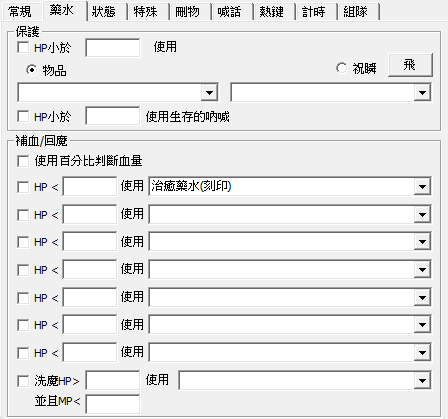
Task: Click the 洗魔HP> value field
Action: [x=113, y=380]
